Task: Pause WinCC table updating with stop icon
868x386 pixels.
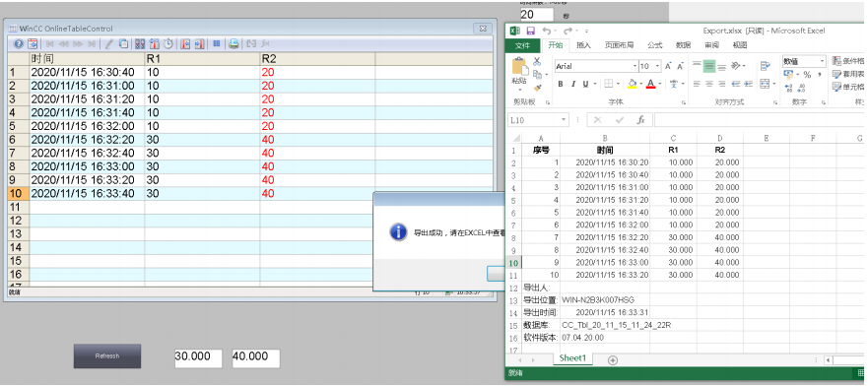Action: 217,43
